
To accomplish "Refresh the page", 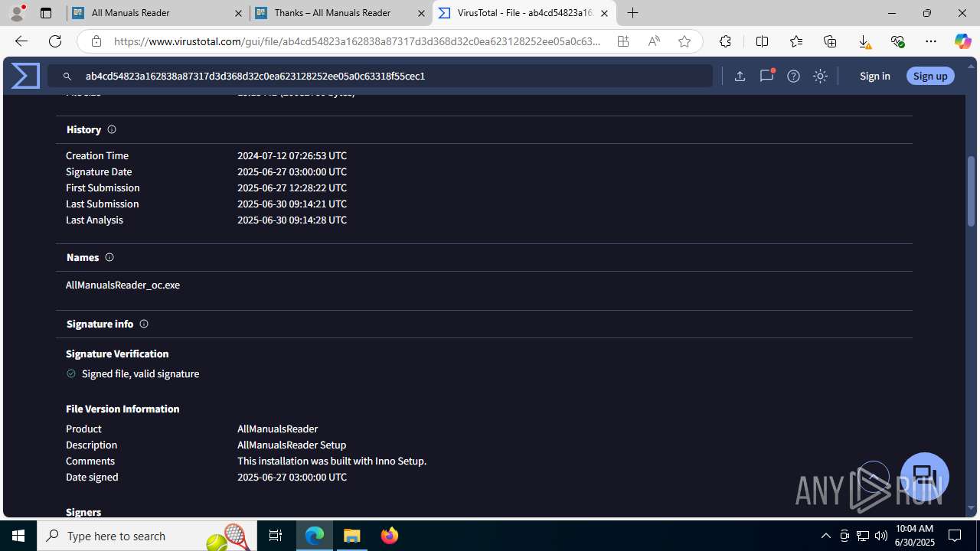I will point(55,41).
